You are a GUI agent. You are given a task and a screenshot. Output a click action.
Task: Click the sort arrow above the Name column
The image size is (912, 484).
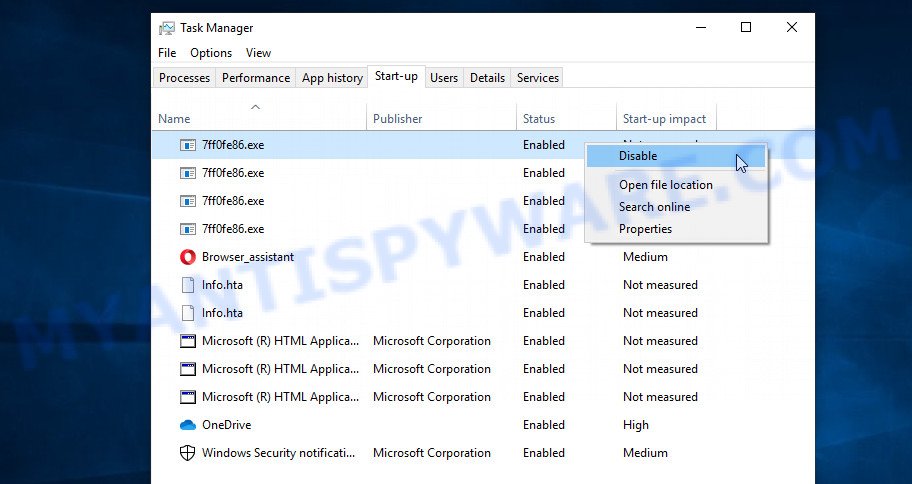click(255, 106)
